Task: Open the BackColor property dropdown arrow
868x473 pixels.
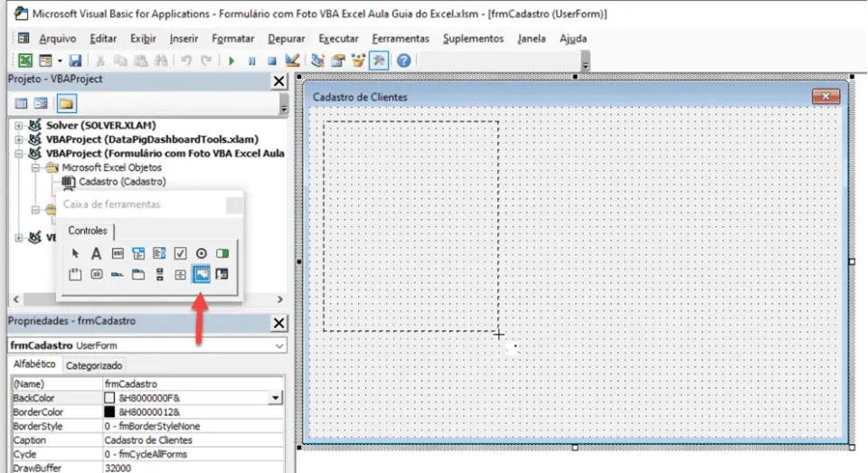Action: coord(275,398)
